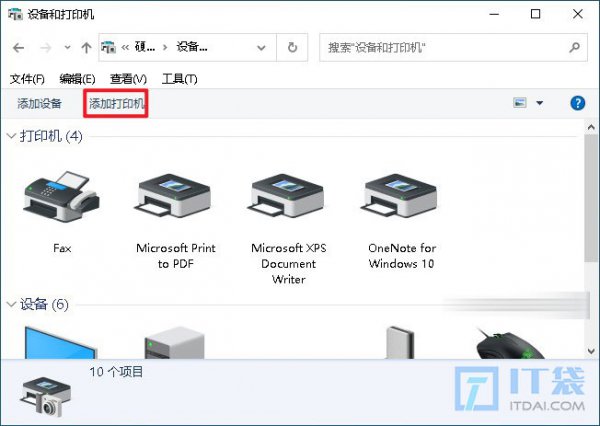Click the scrollbar up arrow

[x=591, y=127]
